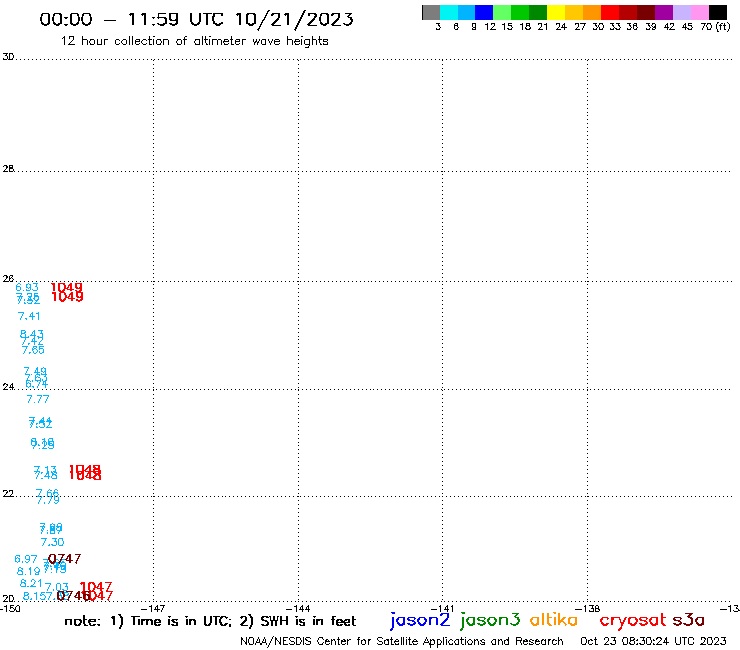Screen dimensions: 740x650
Task: Click the wave height value '6.97'
Action: coord(26,559)
